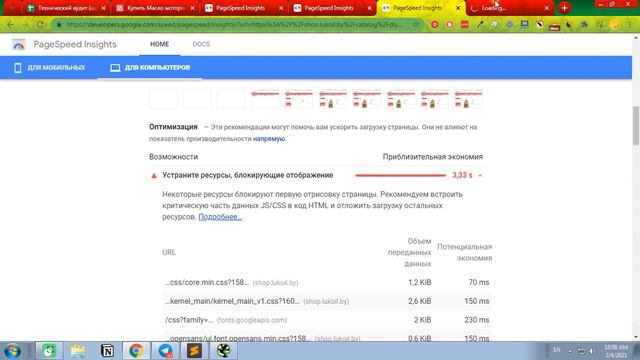Image resolution: width=640 pixels, height=360 pixels.
Task: Click the EN language indicator in tray
Action: pyautogui.click(x=557, y=350)
